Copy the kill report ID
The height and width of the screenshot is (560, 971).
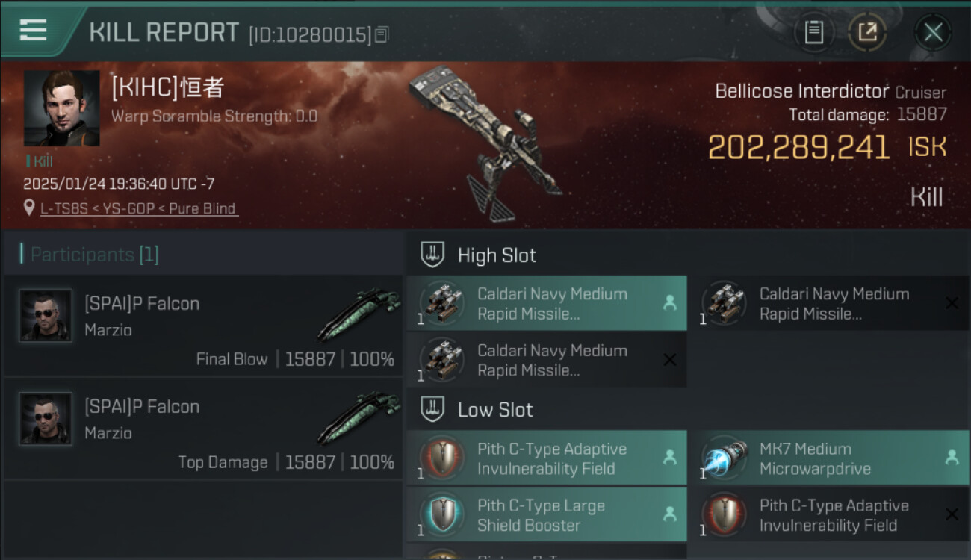tap(382, 34)
